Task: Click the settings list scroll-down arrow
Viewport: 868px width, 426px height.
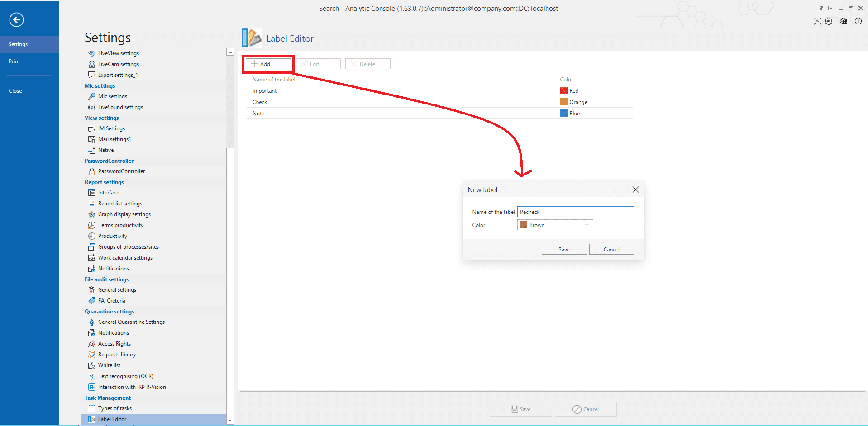Action: (x=230, y=421)
